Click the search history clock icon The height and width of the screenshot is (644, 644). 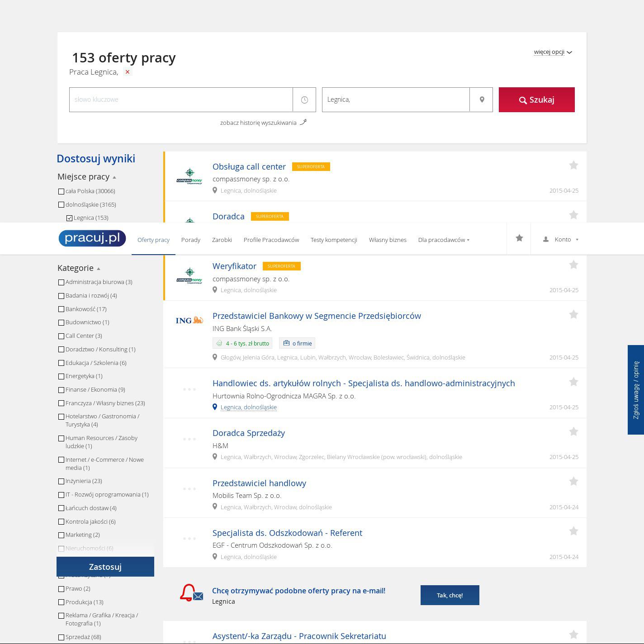(x=304, y=99)
